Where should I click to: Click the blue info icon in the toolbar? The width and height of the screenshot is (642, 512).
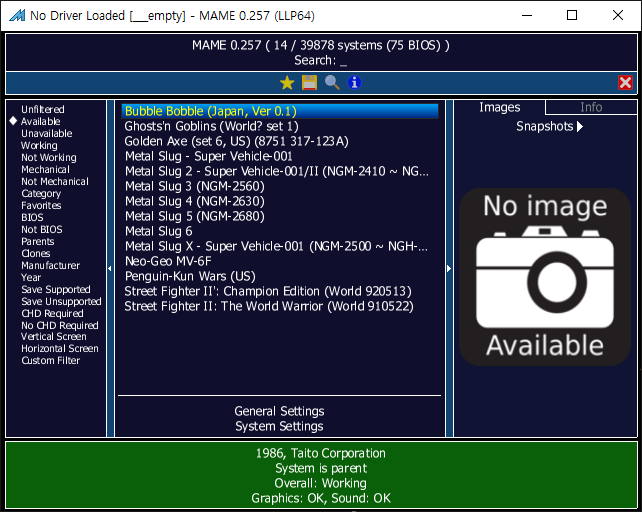354,83
